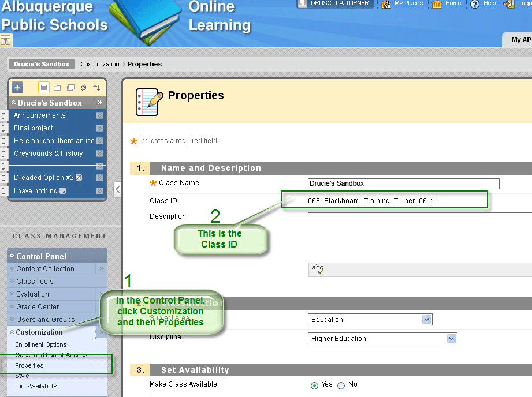Screen dimensions: 532x397
Task: Click the drag handle beside Announcements
Action: click(3, 115)
